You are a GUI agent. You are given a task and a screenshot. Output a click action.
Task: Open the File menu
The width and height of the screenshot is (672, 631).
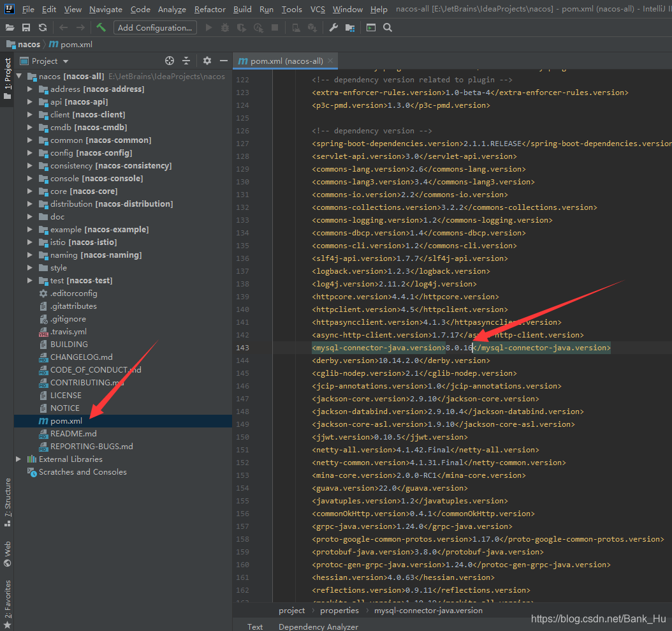28,9
